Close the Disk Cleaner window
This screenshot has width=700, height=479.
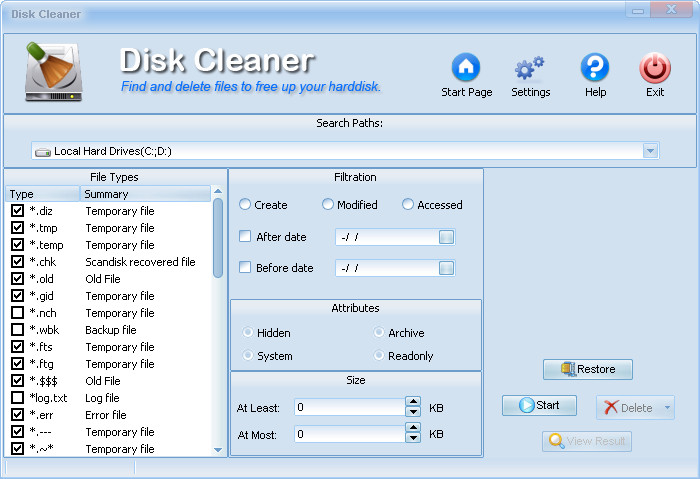tap(671, 10)
